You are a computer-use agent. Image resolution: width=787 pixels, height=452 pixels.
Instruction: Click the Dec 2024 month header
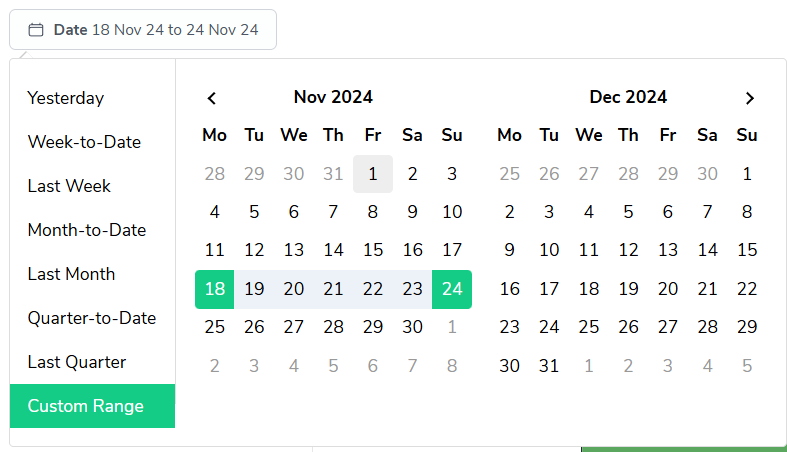[x=628, y=97]
